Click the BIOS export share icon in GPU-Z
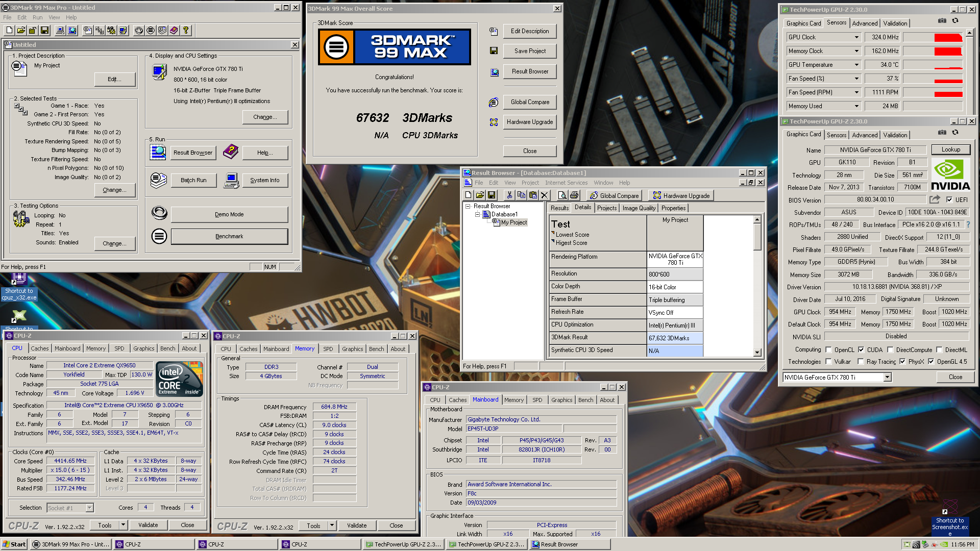Image resolution: width=980 pixels, height=551 pixels. [935, 199]
